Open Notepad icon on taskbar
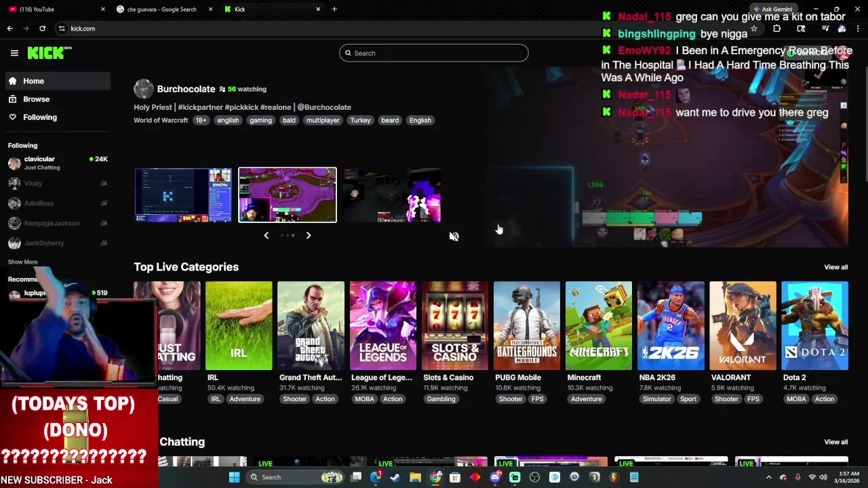This screenshot has width=868, height=488. pos(634,477)
